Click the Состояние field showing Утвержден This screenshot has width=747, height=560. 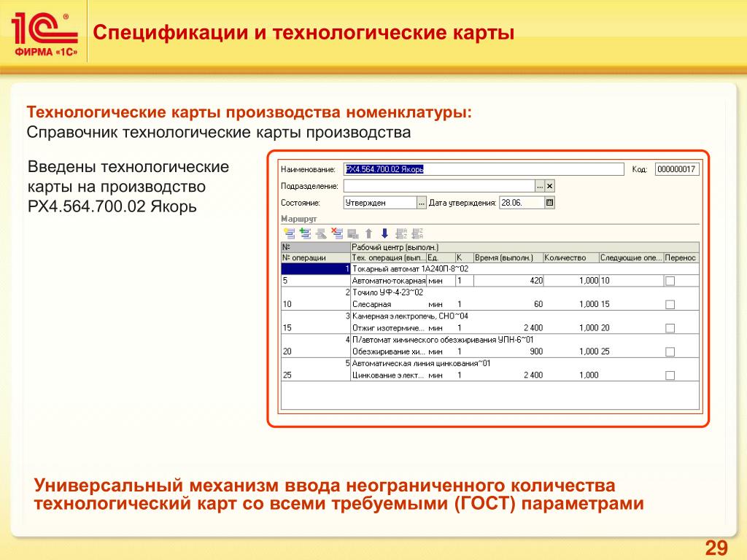tap(379, 203)
